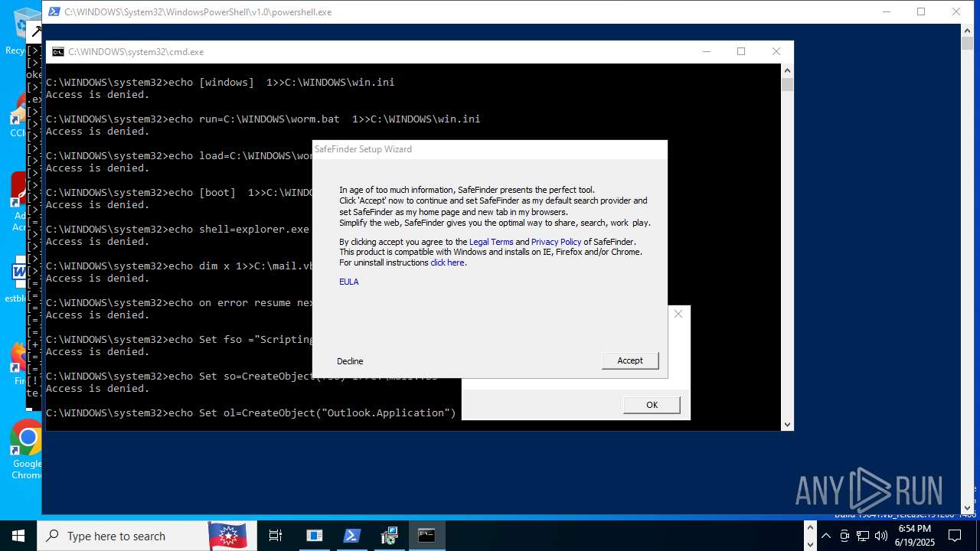Switch to cmd.exe from the taskbar
Viewport: 980px width, 551px height.
(x=427, y=536)
